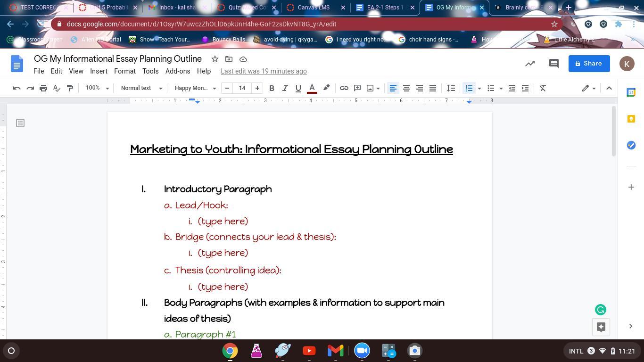The image size is (644, 362).
Task: Open the 100% zoom dropdown
Action: pos(97,88)
